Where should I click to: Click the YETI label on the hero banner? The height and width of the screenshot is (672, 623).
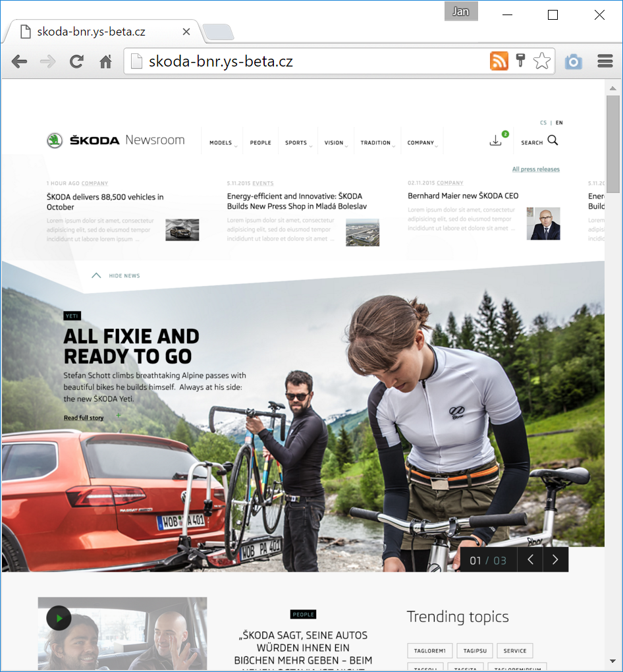point(72,316)
